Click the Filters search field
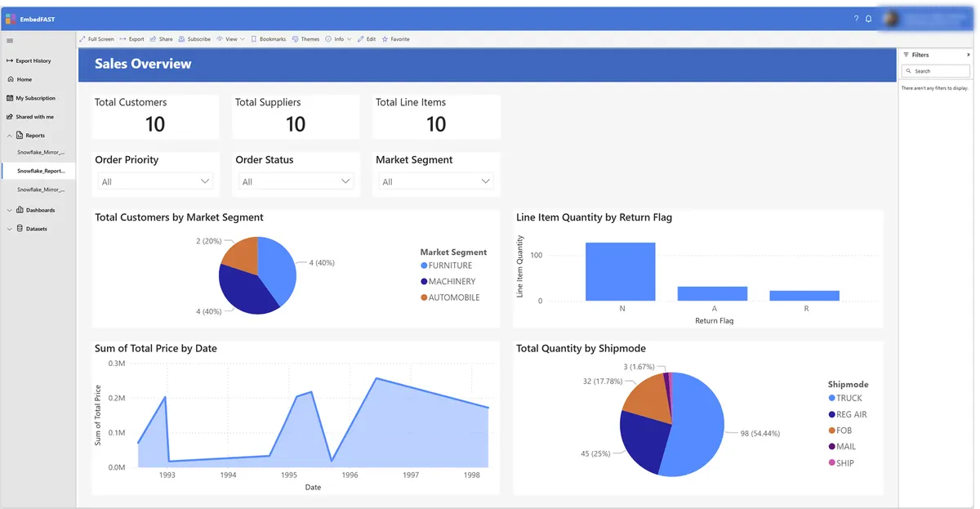Image resolution: width=980 pixels, height=509 pixels. pyautogui.click(x=935, y=71)
